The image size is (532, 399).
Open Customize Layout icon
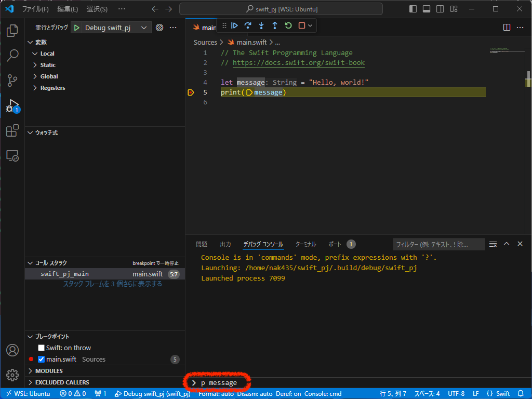(454, 9)
